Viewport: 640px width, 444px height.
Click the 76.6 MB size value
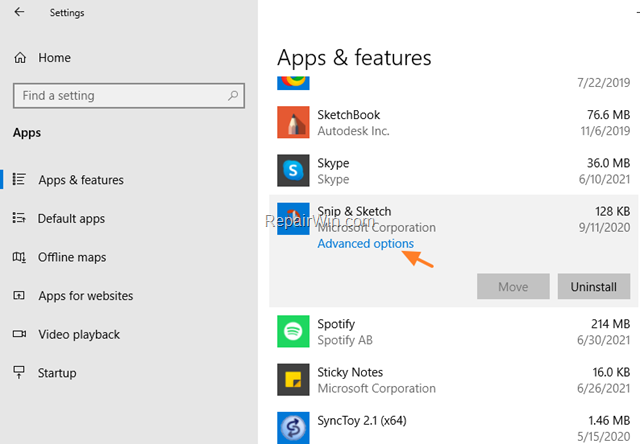point(609,115)
